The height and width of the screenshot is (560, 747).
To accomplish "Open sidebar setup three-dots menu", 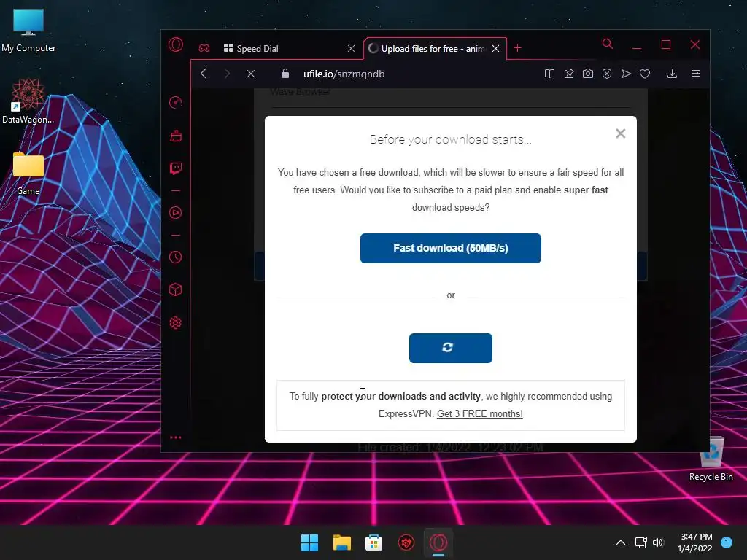I will [x=175, y=437].
